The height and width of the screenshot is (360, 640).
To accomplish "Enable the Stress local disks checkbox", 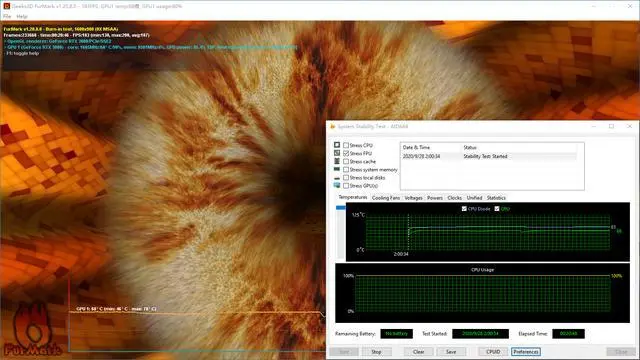I will click(346, 178).
